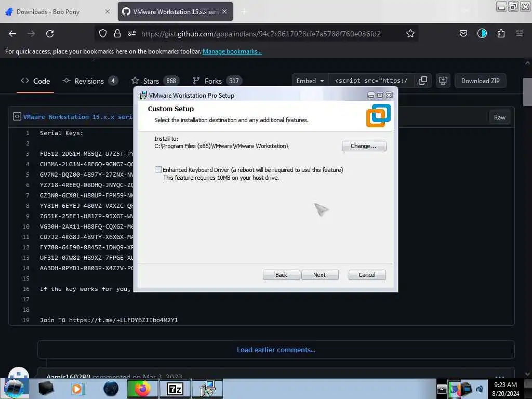
Task: Open the Revisions tab
Action: [x=90, y=81]
